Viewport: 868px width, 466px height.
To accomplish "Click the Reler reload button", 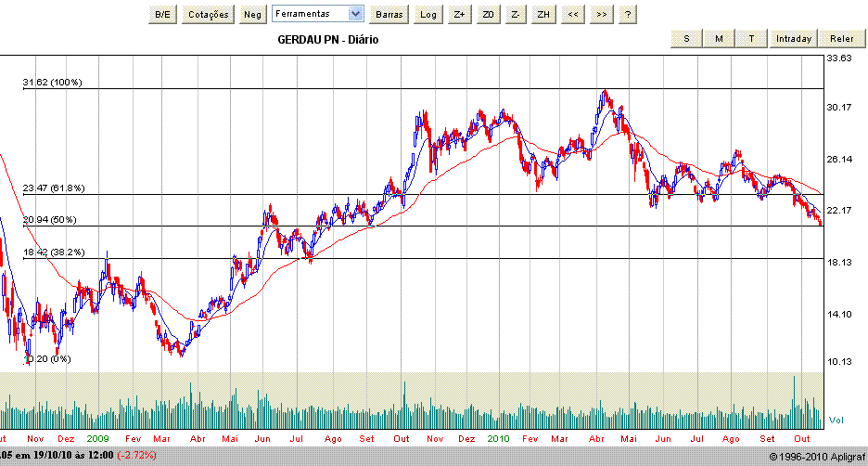I will click(x=842, y=39).
